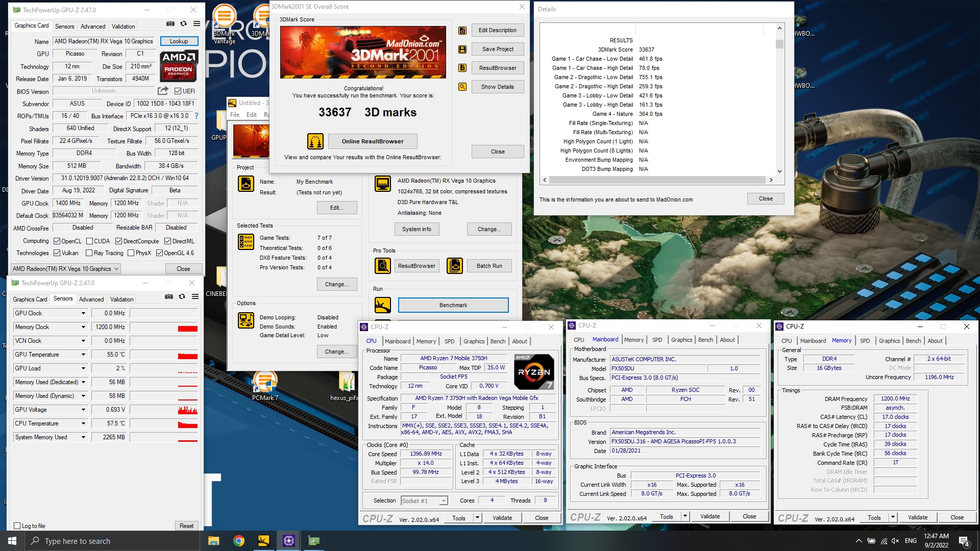The height and width of the screenshot is (551, 980).
Task: Toggle the CUDA checkbox
Action: [x=89, y=241]
